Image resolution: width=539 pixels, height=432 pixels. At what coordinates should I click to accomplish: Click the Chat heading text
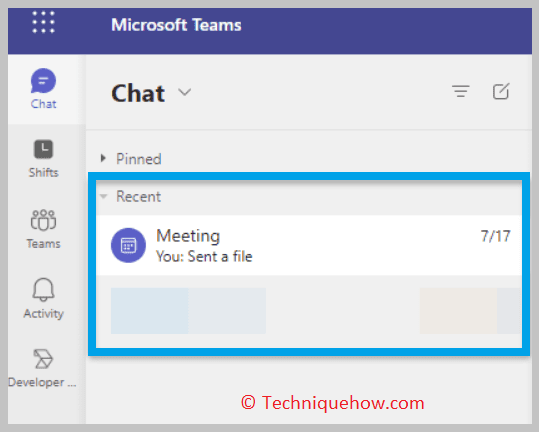(138, 93)
